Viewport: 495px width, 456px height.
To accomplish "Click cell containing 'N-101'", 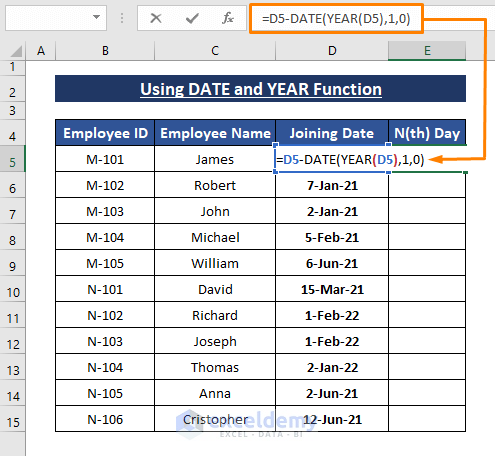I will (x=105, y=289).
